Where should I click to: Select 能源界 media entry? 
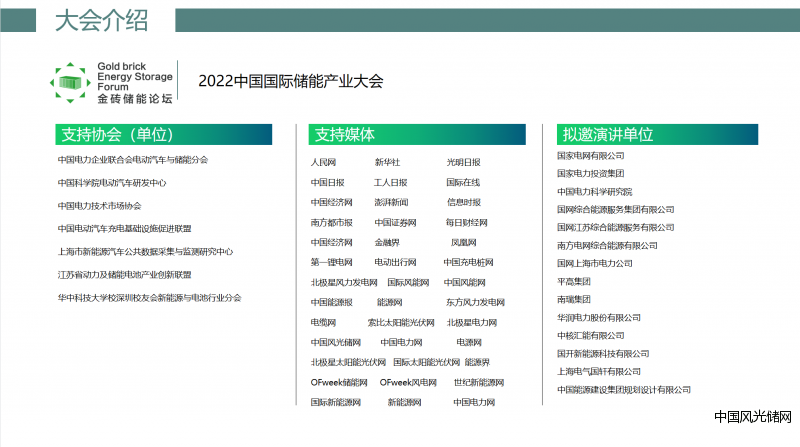pyautogui.click(x=477, y=362)
